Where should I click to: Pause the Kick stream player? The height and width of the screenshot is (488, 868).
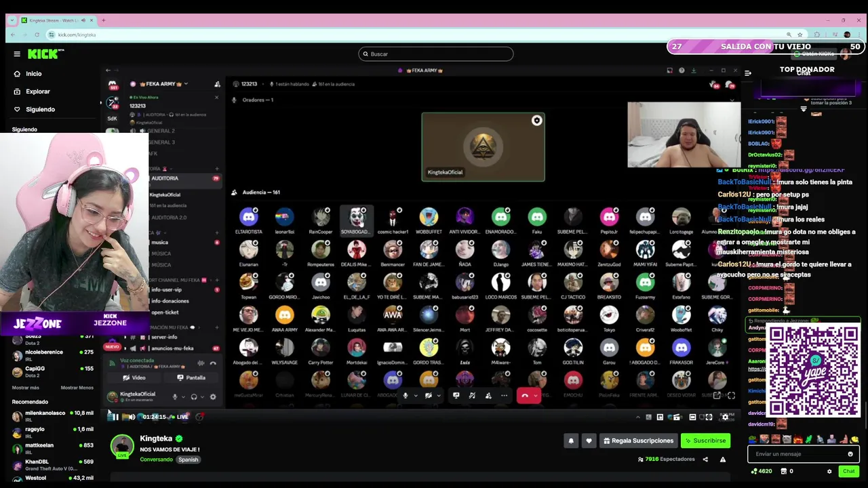(115, 417)
